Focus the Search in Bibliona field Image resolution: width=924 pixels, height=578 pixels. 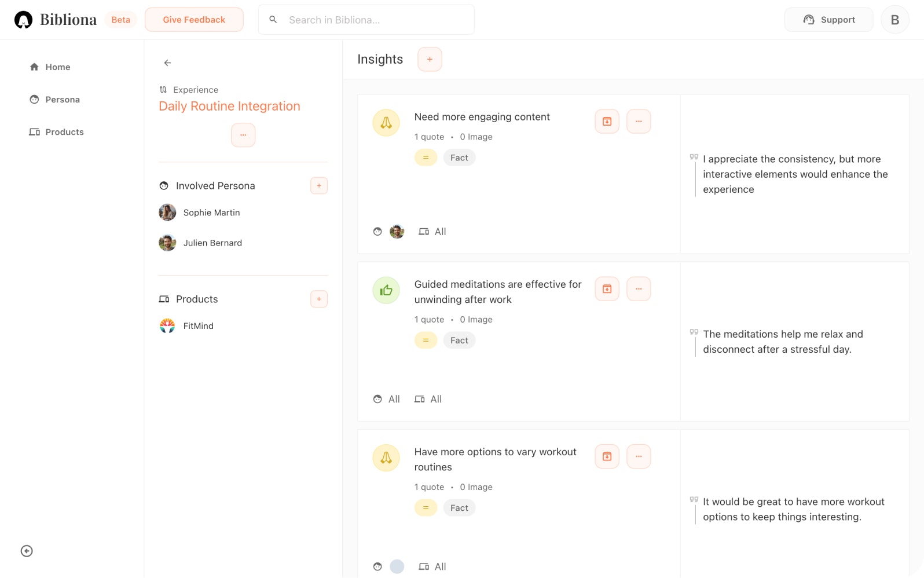[366, 20]
